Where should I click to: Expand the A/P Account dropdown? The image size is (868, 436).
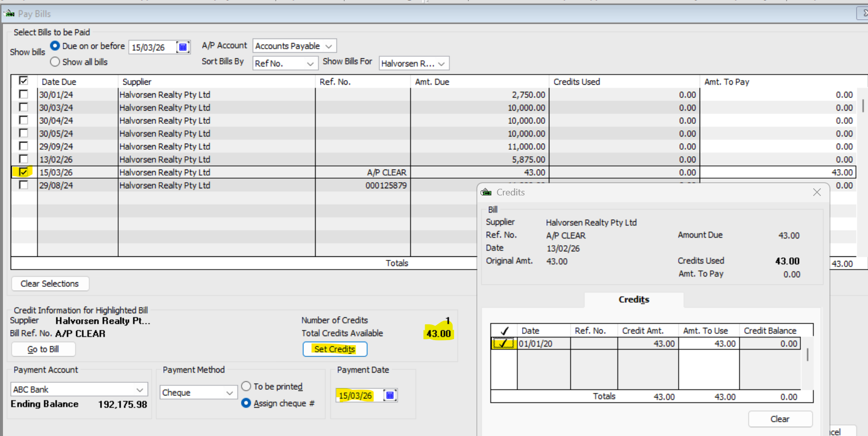(x=329, y=46)
